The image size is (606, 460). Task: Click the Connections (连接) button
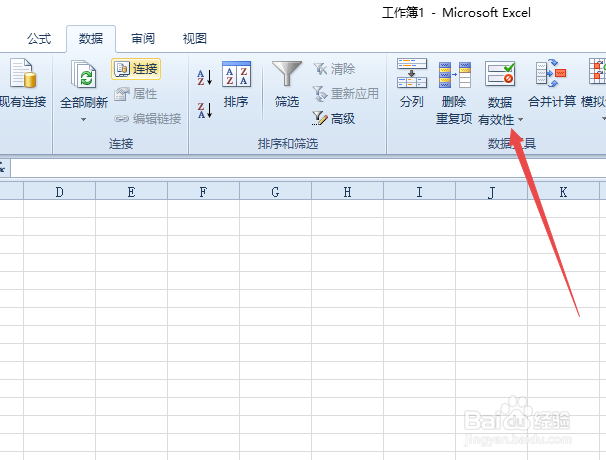[136, 69]
